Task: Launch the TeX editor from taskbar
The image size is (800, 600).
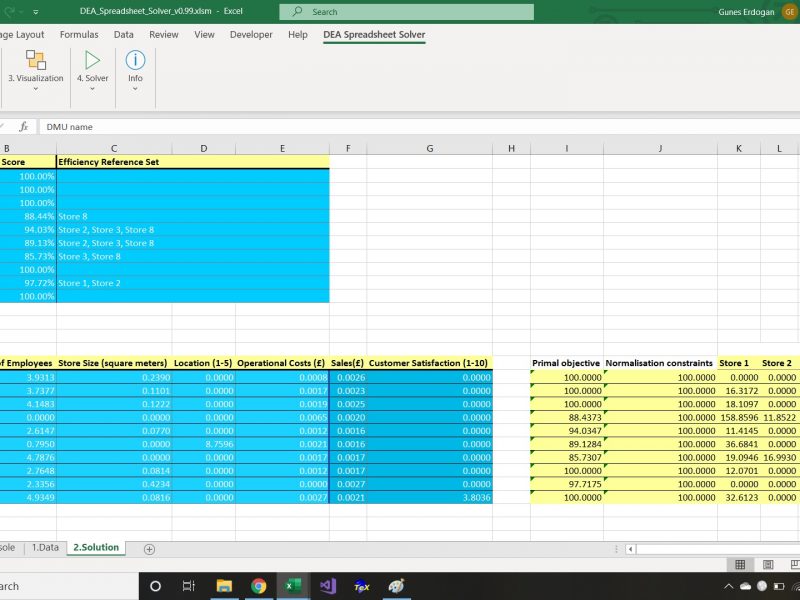Action: coord(361,587)
